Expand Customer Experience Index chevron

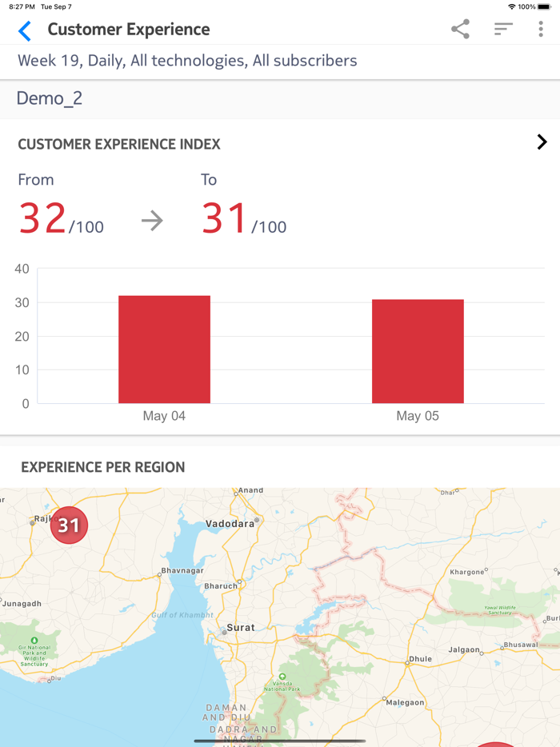[542, 142]
